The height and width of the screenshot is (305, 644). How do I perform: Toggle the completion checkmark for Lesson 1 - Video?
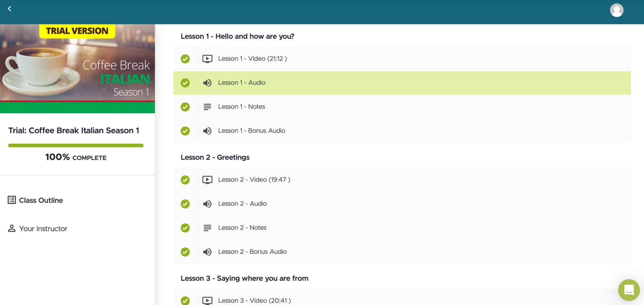185,59
